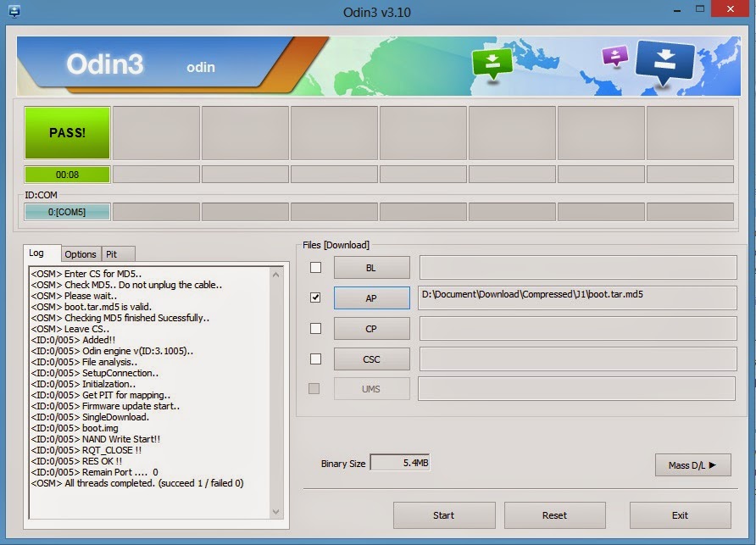This screenshot has width=756, height=545.
Task: Maximize the Odin3 window
Action: click(x=699, y=8)
